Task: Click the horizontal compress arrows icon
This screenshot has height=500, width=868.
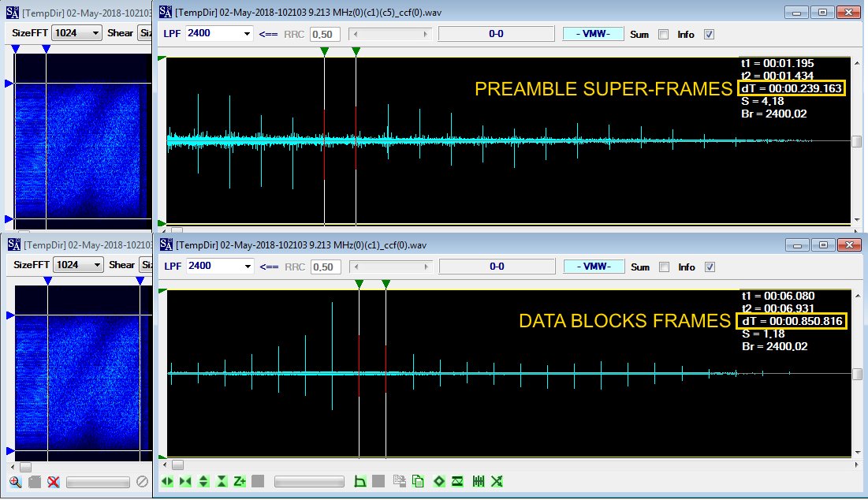Action: click(185, 481)
